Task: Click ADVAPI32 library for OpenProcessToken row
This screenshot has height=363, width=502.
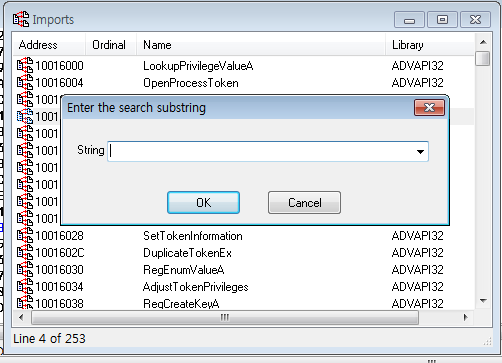Action: coord(418,83)
